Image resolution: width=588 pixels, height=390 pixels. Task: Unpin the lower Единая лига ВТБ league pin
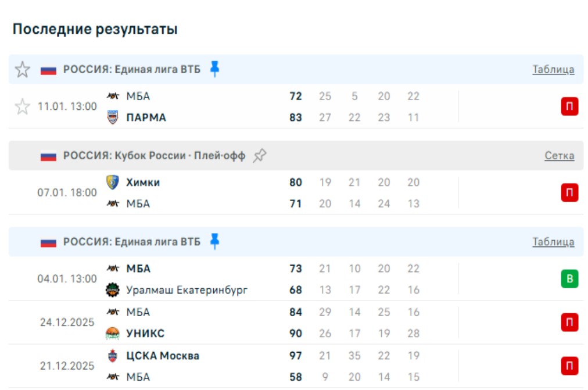click(x=215, y=241)
